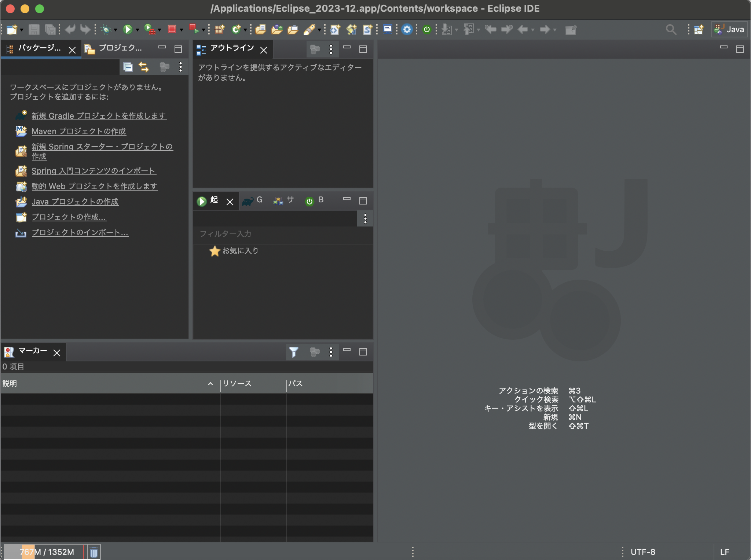Click the magnifier search icon at top right

671,29
